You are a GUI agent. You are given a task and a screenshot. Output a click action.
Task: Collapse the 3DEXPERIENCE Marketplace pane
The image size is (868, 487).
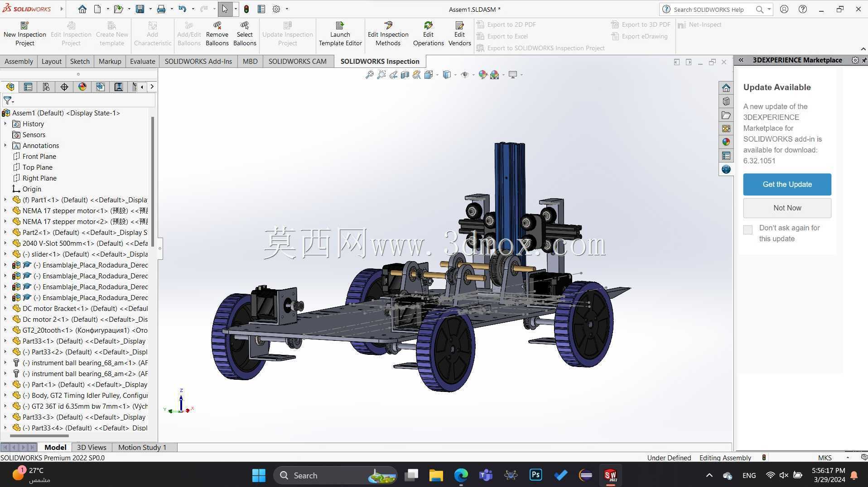pos(741,60)
